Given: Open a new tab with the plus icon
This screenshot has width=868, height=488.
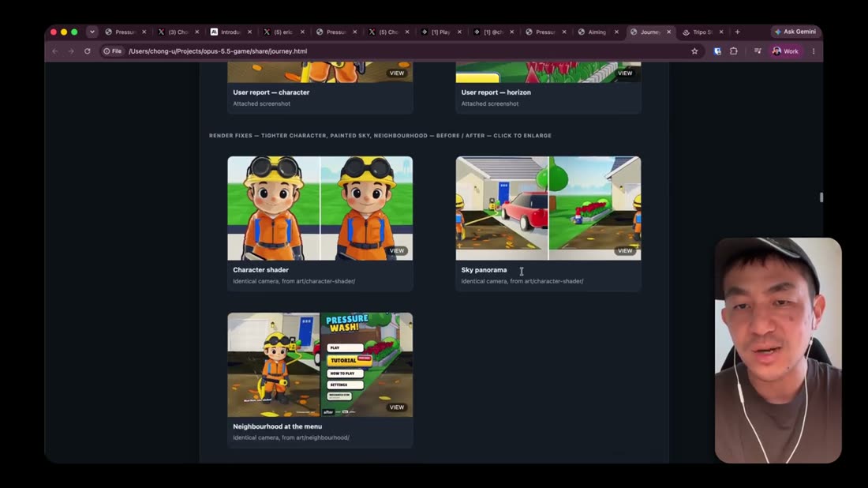Looking at the screenshot, I should pos(737,32).
